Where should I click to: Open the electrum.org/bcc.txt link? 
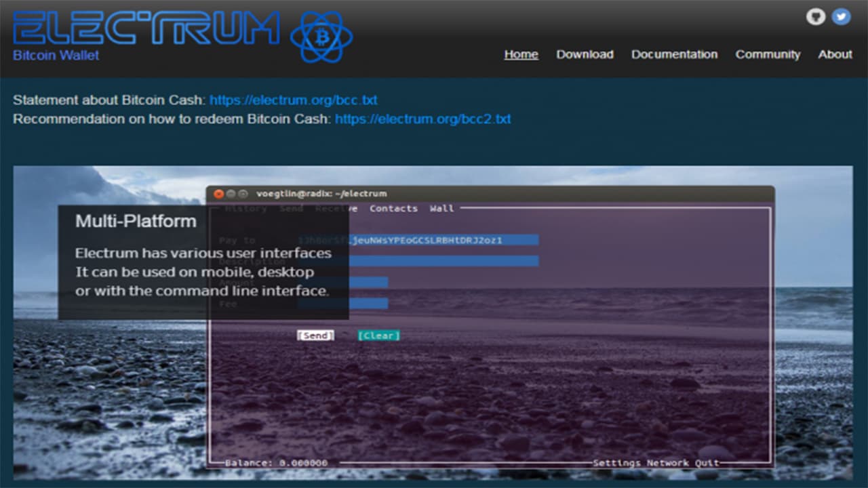[293, 100]
